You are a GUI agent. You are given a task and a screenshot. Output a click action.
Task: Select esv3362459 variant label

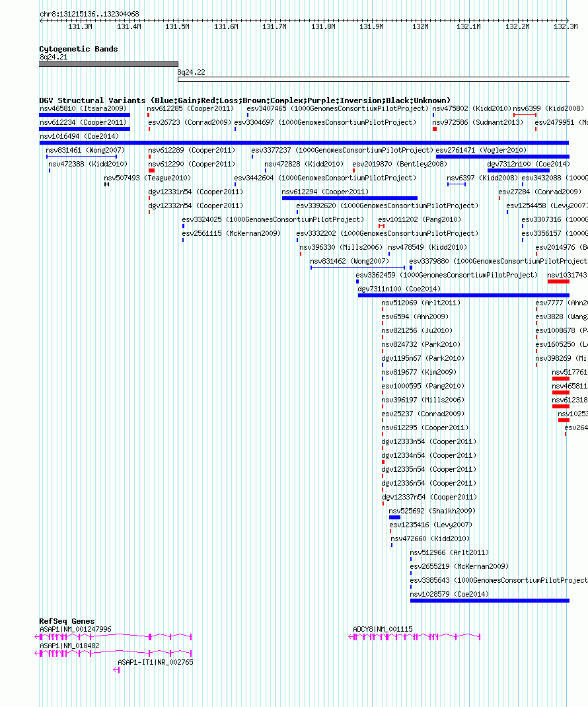[x=447, y=276]
